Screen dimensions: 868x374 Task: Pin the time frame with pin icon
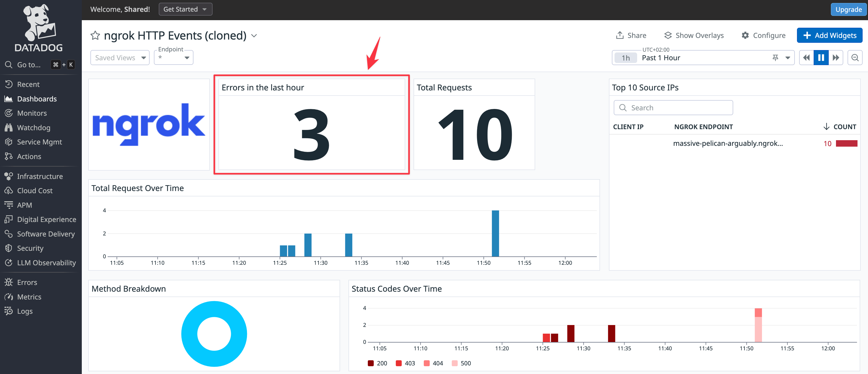click(x=775, y=58)
